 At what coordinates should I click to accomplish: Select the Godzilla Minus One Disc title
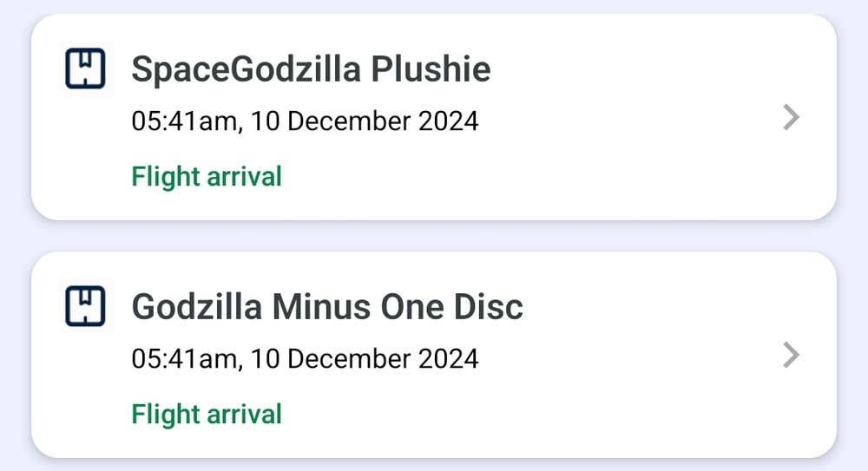pyautogui.click(x=327, y=306)
